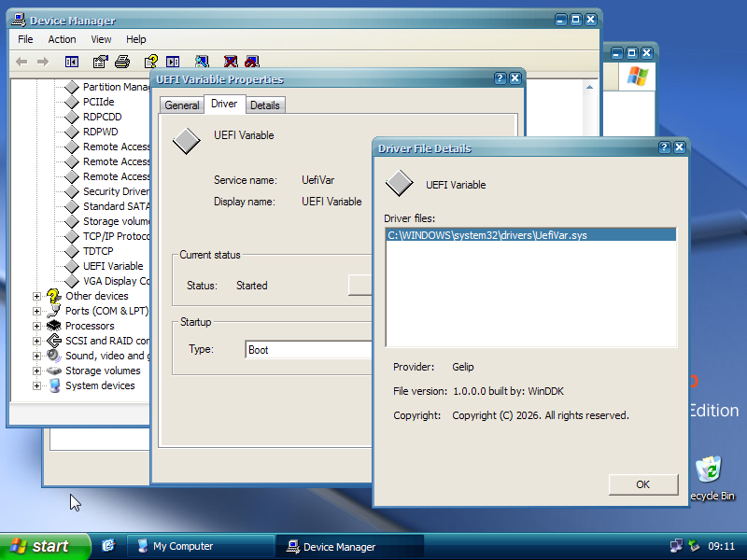Select PCIIde in the device tree

(99, 102)
